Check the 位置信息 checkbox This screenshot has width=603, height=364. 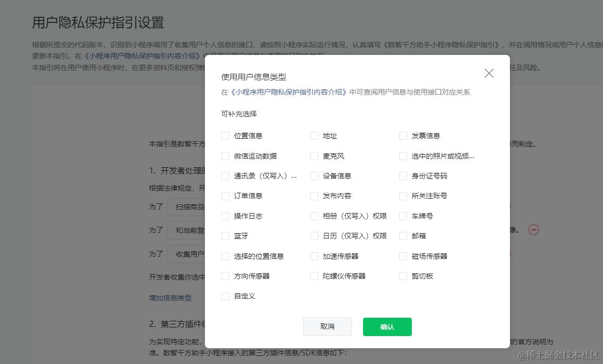tap(225, 136)
